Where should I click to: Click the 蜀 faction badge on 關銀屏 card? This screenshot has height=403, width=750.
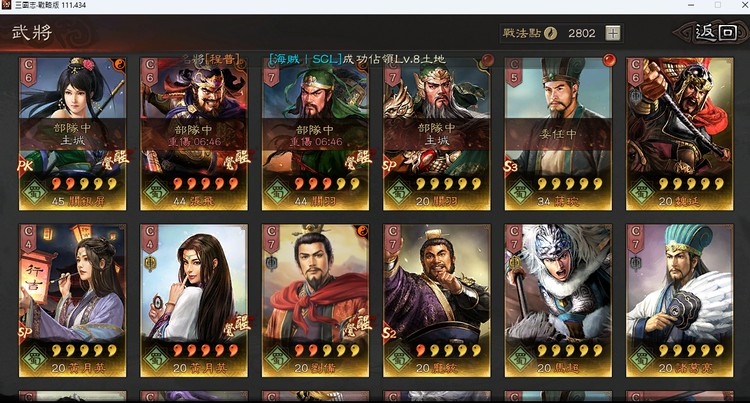35,193
